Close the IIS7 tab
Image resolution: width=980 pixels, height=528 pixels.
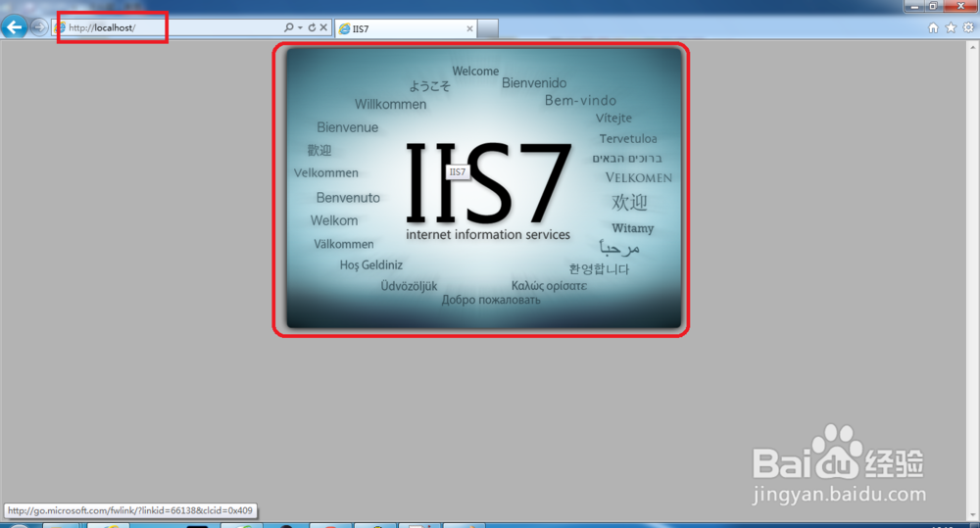point(469,28)
